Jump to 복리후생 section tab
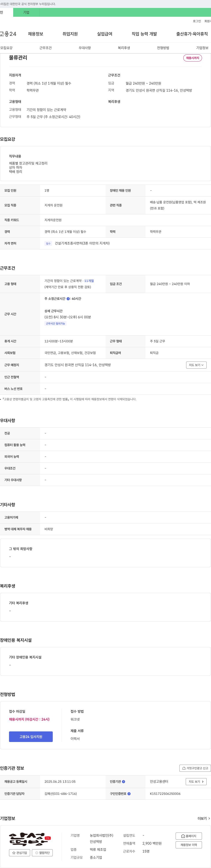Screen dimensions: 211x868 [x=124, y=48]
